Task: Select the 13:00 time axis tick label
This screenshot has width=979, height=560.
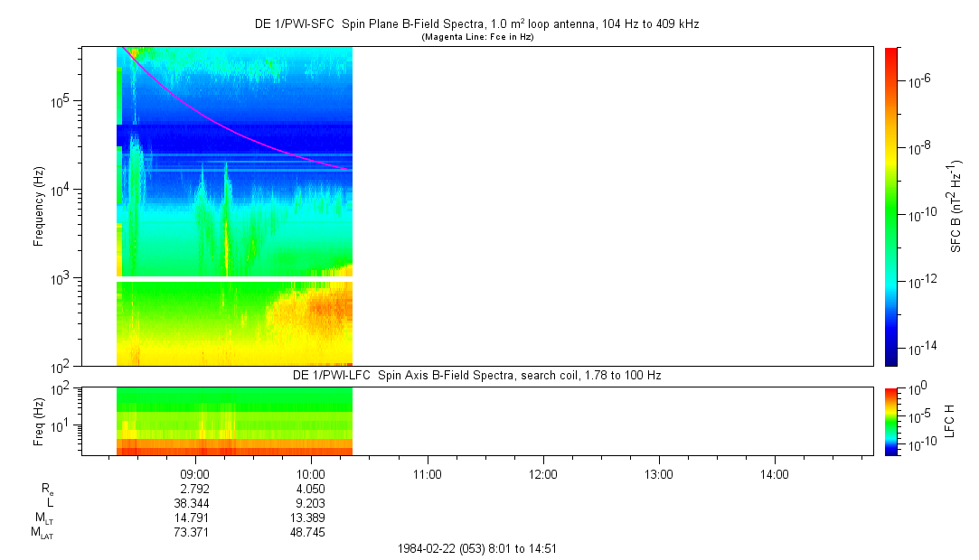Action: tap(658, 473)
